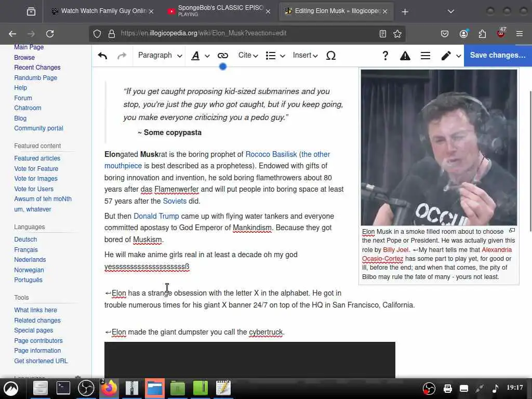
Task: Open page options hamburger menu in editor
Action: [x=425, y=56]
